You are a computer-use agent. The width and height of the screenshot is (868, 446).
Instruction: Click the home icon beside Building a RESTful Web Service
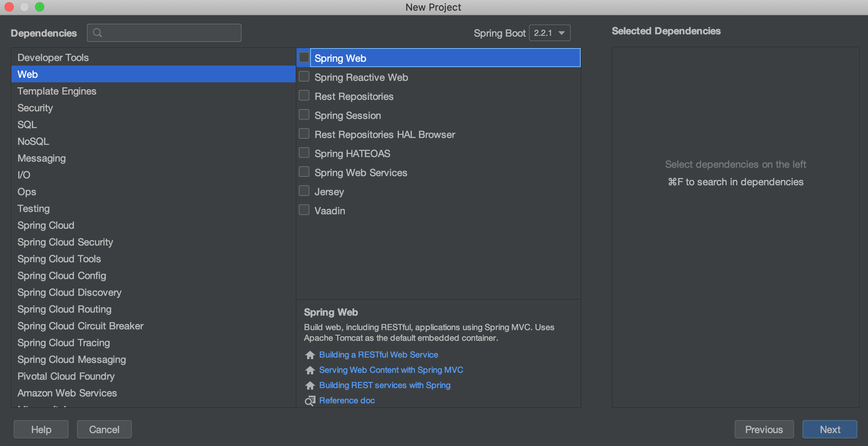[310, 355]
